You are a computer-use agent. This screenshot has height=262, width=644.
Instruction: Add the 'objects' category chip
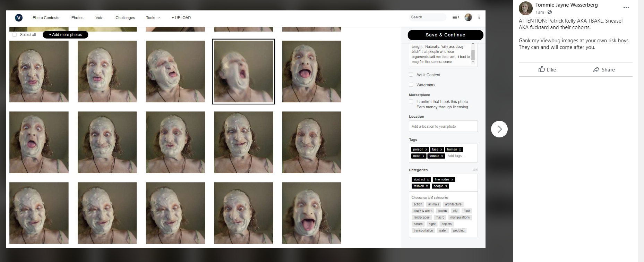click(x=447, y=224)
